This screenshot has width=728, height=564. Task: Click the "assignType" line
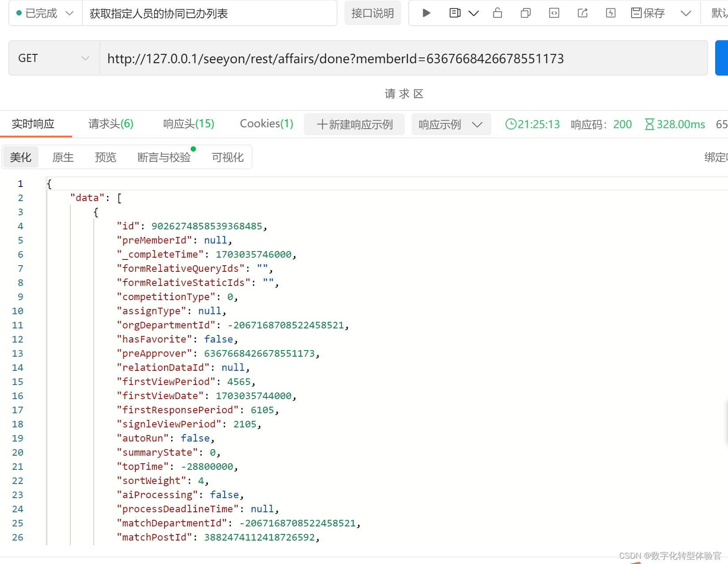click(x=172, y=311)
